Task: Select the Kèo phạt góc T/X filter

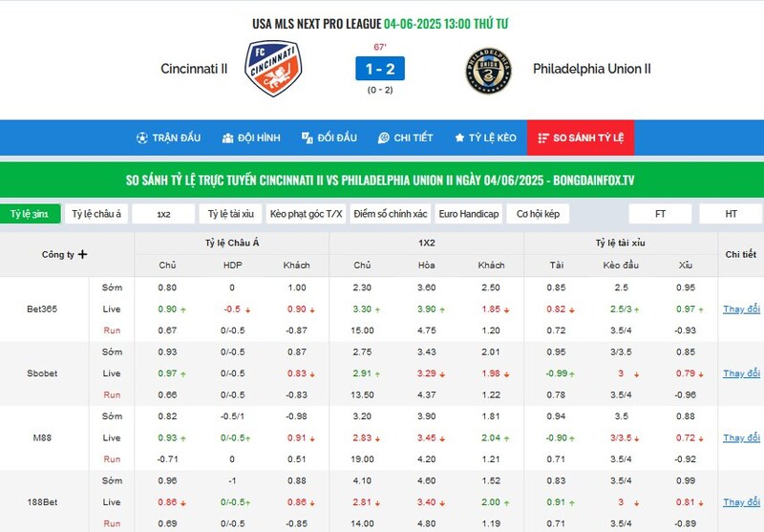Action: point(306,214)
